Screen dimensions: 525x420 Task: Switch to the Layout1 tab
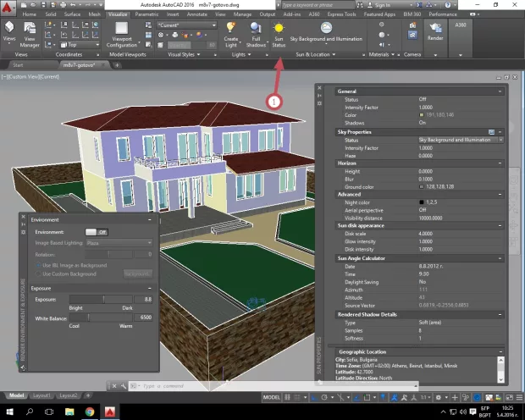coord(43,395)
